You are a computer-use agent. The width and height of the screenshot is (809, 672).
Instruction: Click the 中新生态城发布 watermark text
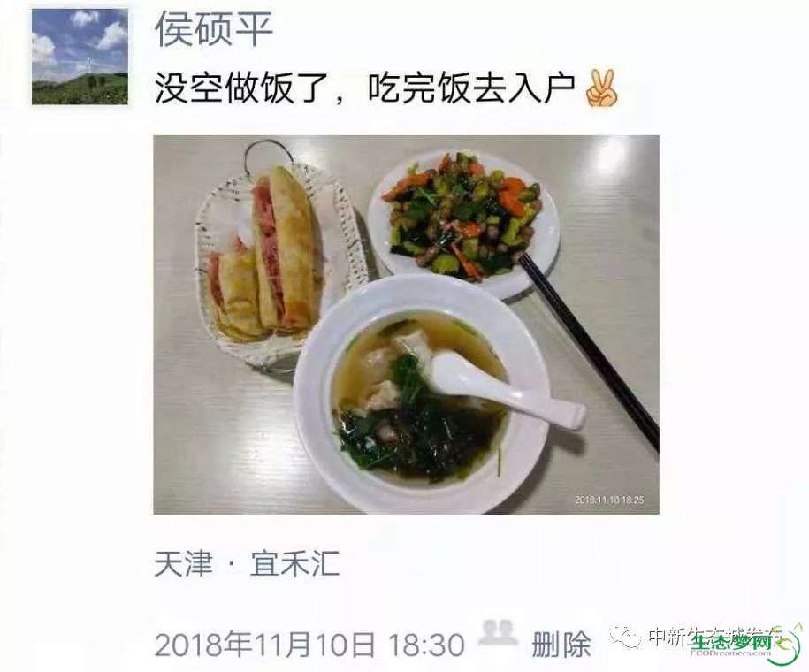(715, 637)
